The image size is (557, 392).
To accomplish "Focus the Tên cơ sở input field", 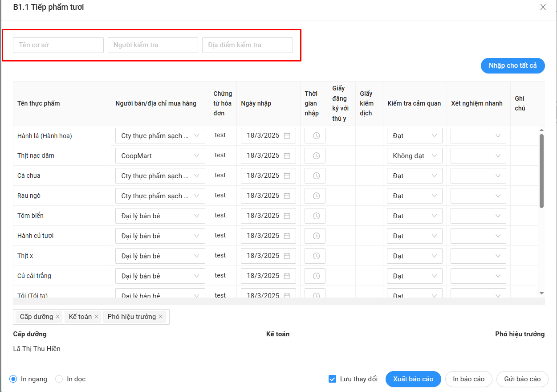I will pos(58,45).
